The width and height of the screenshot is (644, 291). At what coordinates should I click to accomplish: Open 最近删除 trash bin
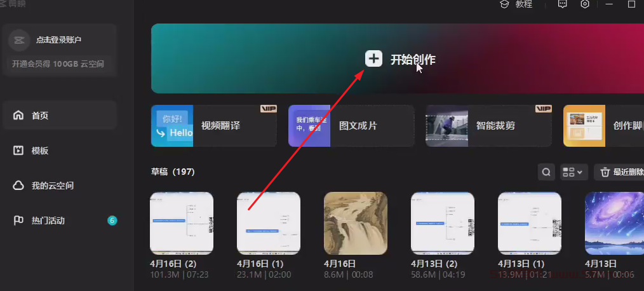[x=619, y=172]
